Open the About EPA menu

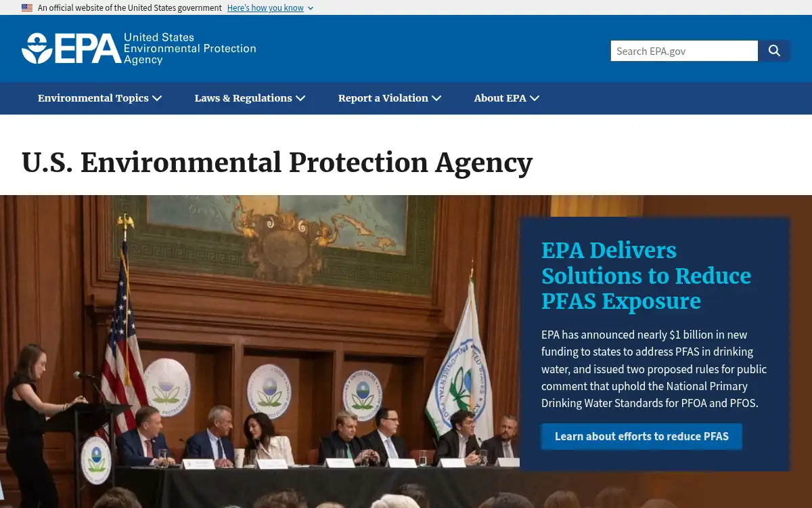[506, 98]
